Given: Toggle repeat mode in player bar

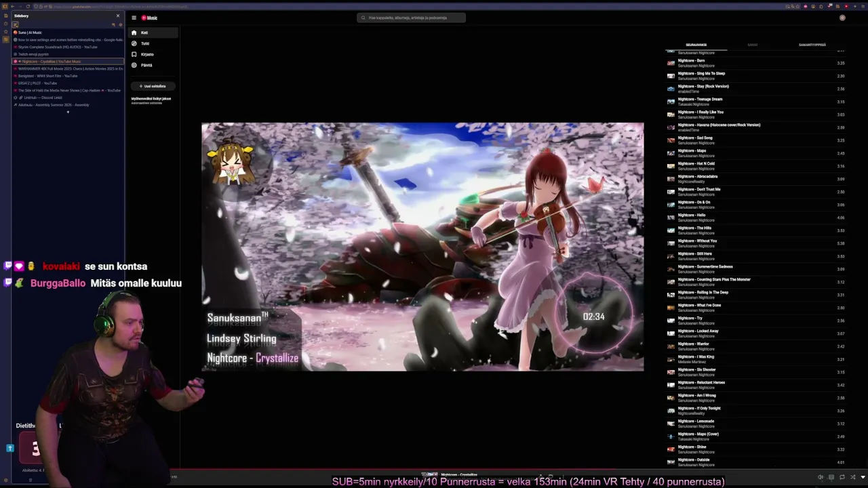Looking at the screenshot, I should click(x=842, y=477).
